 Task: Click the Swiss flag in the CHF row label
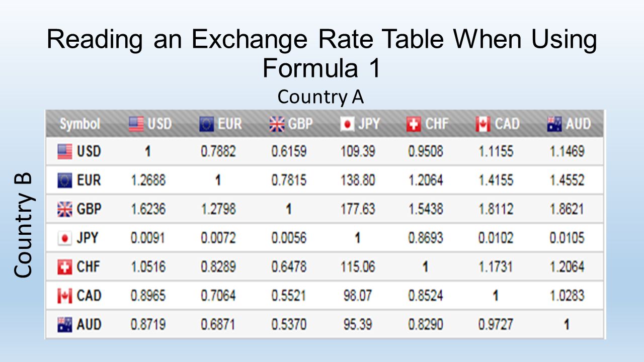coord(65,267)
